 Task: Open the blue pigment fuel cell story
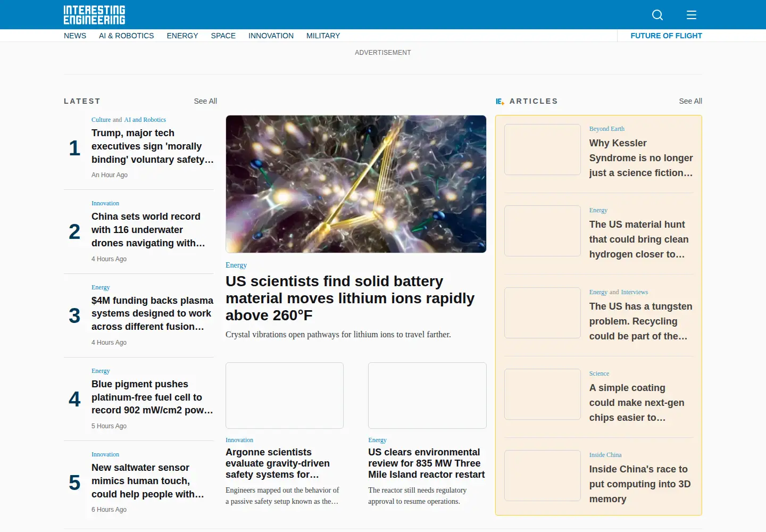152,397
